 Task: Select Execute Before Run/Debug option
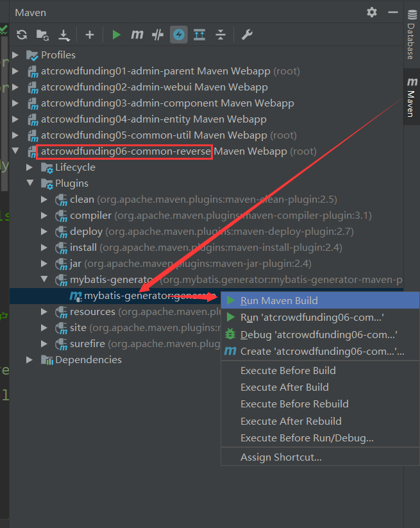pos(320,438)
